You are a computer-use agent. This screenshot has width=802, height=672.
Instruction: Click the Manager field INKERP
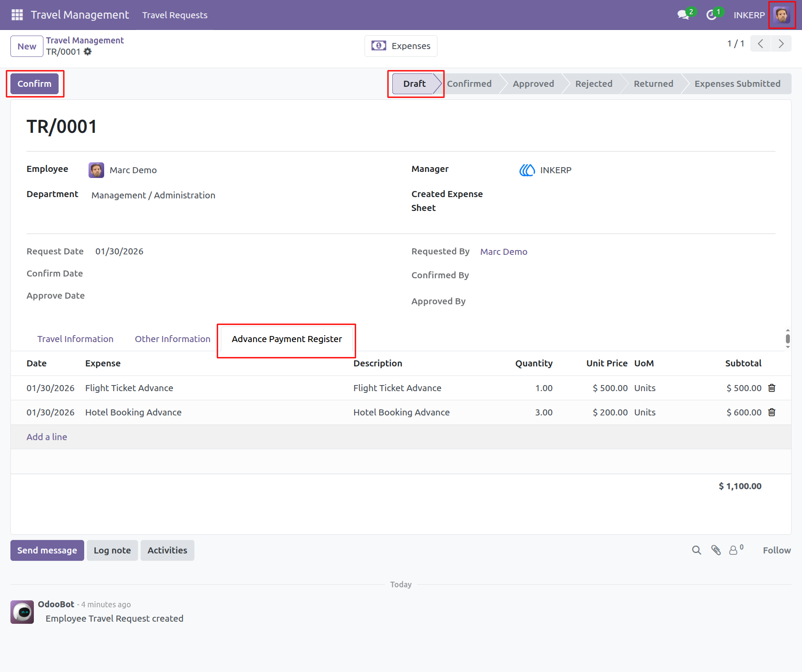coord(556,170)
